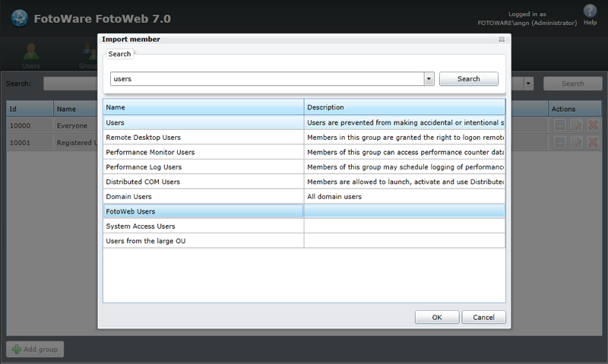Cancel the Import member dialog
Screen dimensions: 608x364
(483, 317)
